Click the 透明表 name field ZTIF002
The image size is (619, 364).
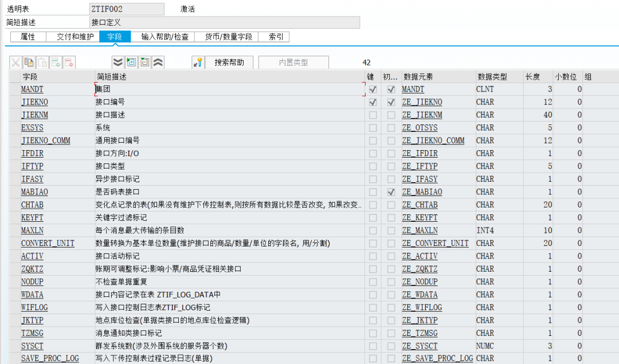(127, 9)
